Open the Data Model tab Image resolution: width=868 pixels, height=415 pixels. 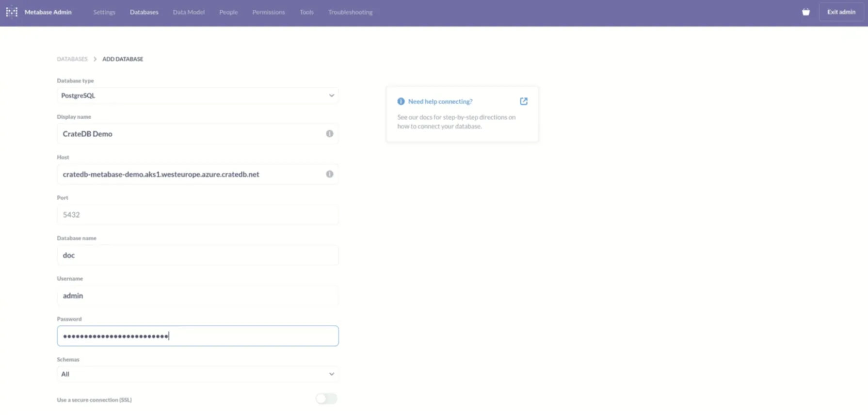coord(189,12)
